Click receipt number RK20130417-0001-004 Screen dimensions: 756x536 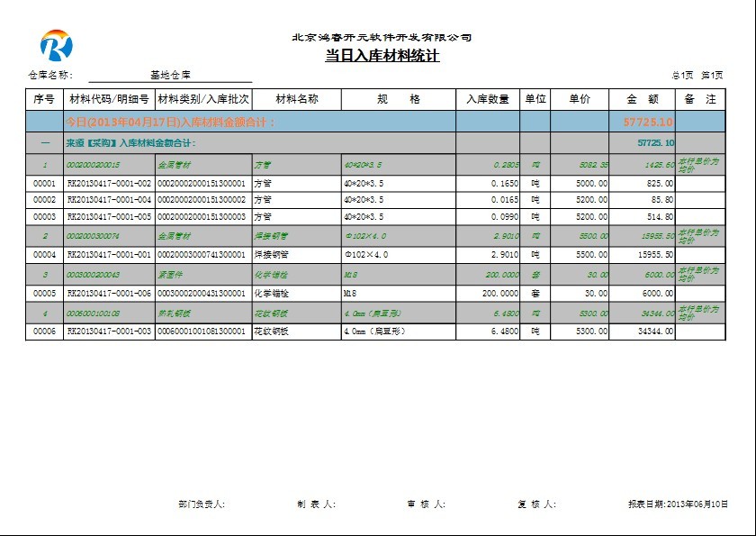109,200
